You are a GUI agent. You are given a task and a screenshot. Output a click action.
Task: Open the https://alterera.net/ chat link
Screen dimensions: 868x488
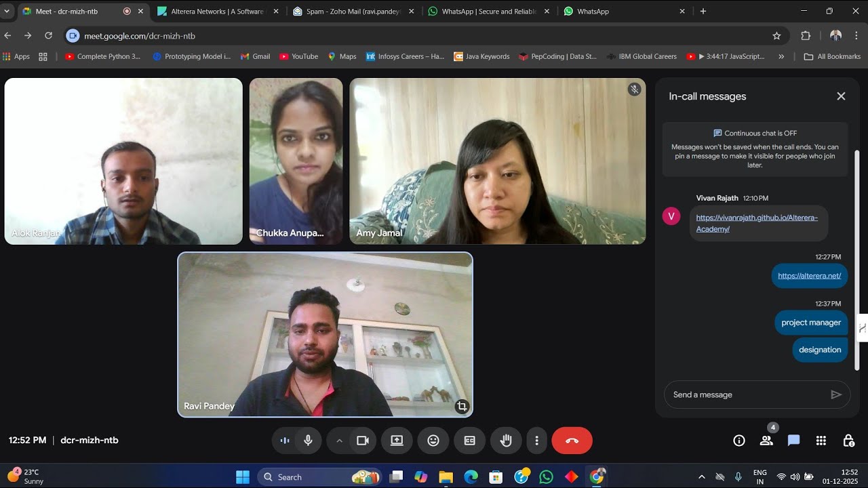pos(809,276)
